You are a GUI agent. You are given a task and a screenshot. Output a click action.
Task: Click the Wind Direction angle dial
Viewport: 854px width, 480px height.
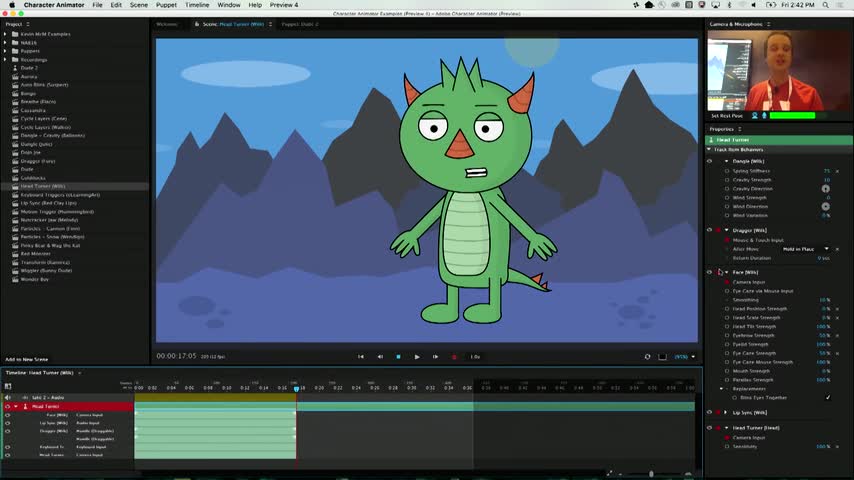826,206
